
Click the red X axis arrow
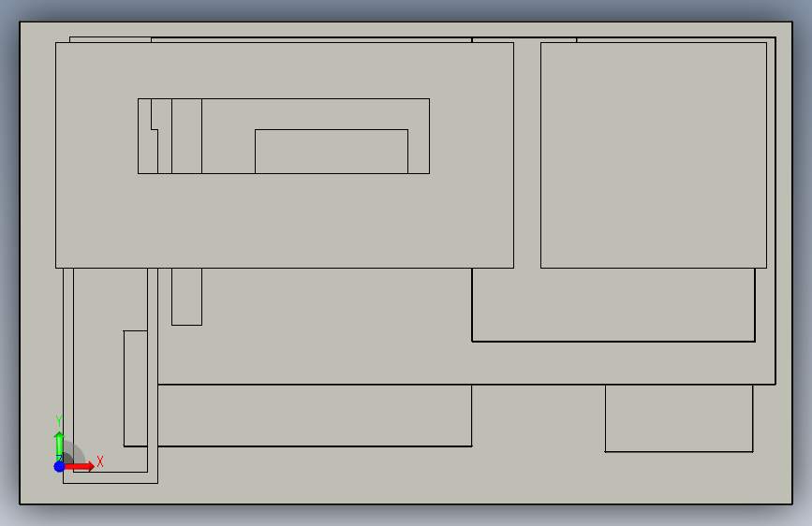80,466
